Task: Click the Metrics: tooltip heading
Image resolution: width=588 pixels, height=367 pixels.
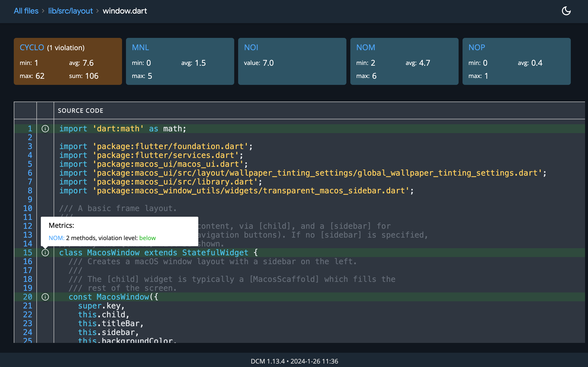Action: [61, 225]
